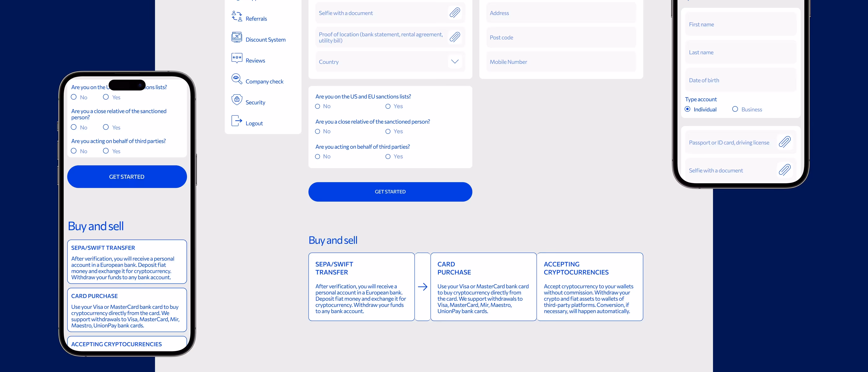Choose Yes for close relative of sanctioned person

pyautogui.click(x=388, y=131)
